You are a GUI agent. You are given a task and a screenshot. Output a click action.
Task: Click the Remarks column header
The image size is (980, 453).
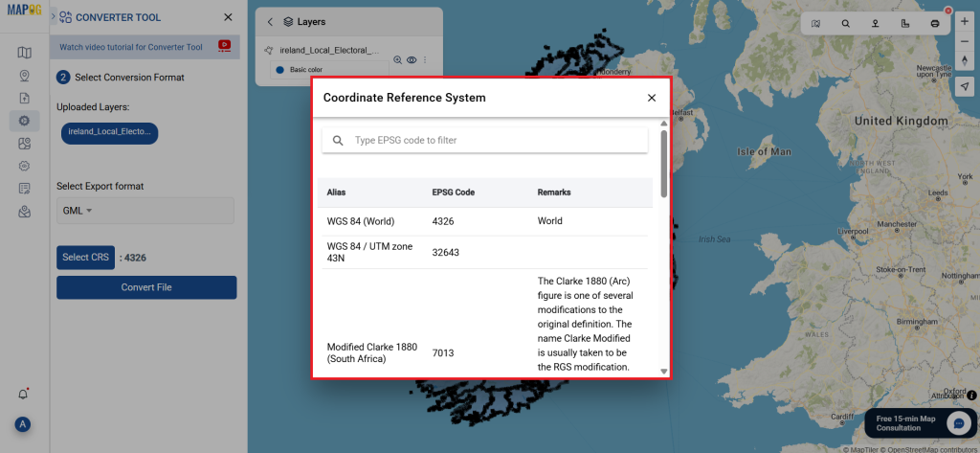coord(554,193)
